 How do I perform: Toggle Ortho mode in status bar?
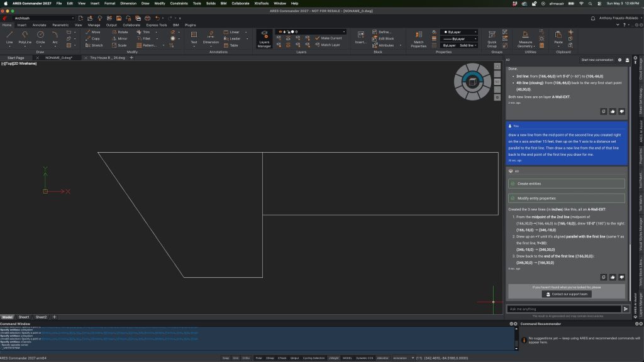(246, 358)
